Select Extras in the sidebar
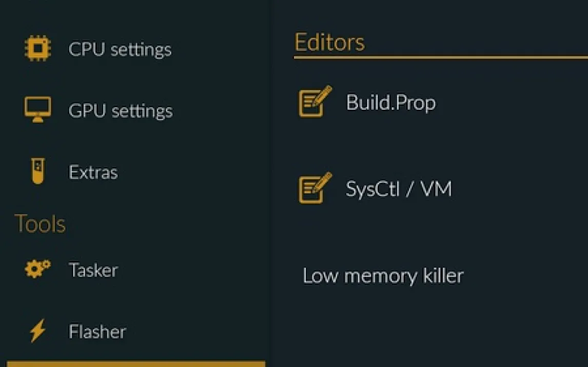Screen dimensions: 588x367 93,172
